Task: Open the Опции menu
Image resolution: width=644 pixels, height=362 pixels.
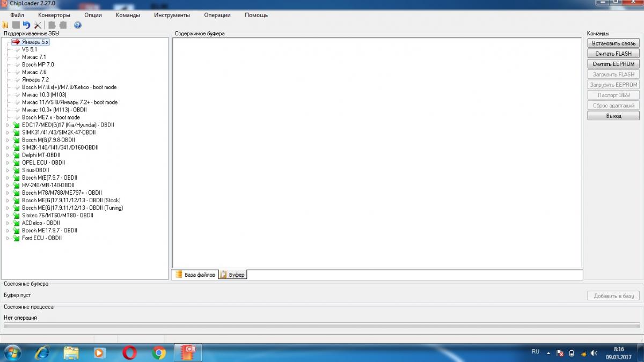Action: pyautogui.click(x=93, y=15)
